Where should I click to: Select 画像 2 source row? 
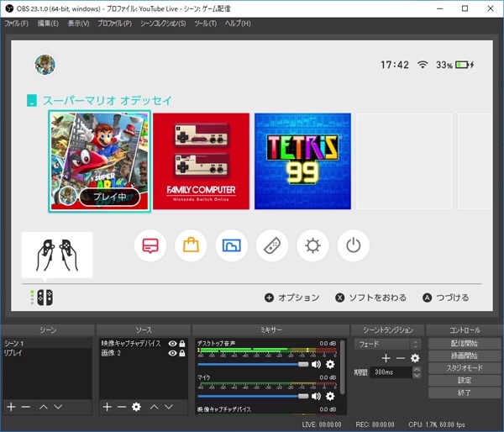coord(144,353)
